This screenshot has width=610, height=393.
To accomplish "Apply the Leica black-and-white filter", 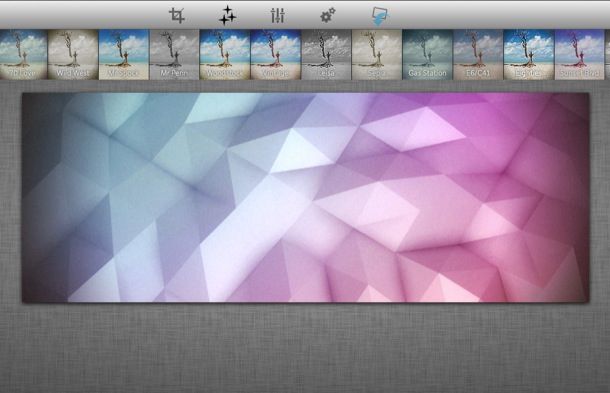I will tap(326, 54).
